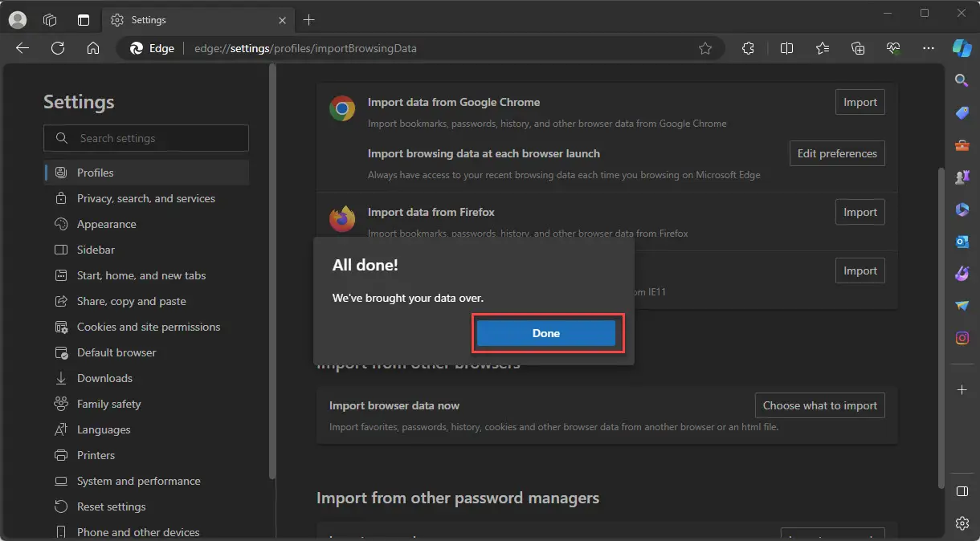Open sidebar Outlook icon

tap(962, 242)
